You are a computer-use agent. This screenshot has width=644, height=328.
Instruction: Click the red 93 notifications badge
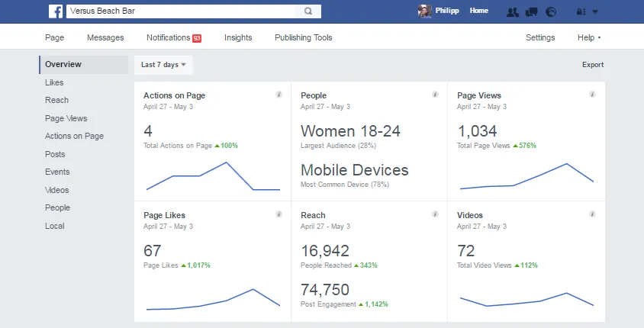coord(197,38)
